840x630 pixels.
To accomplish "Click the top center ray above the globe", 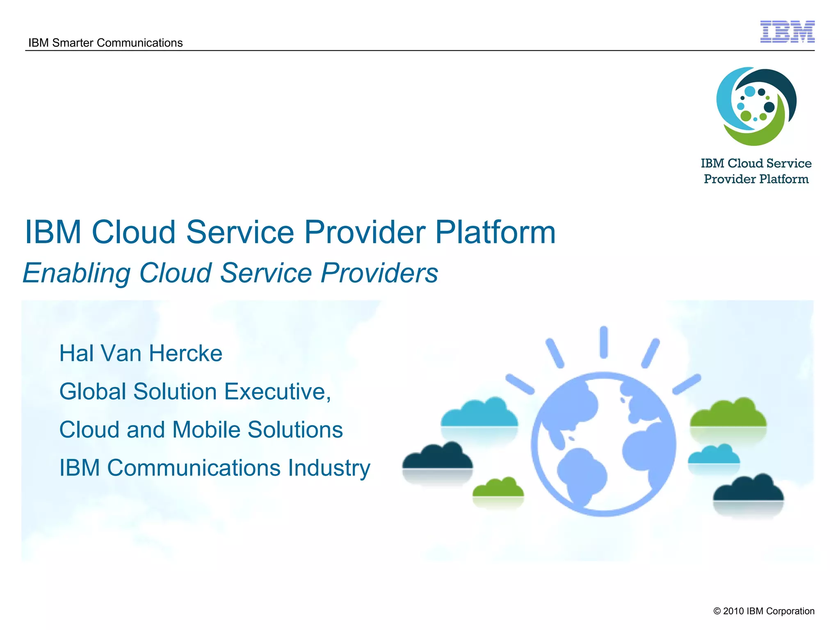I will coord(603,342).
